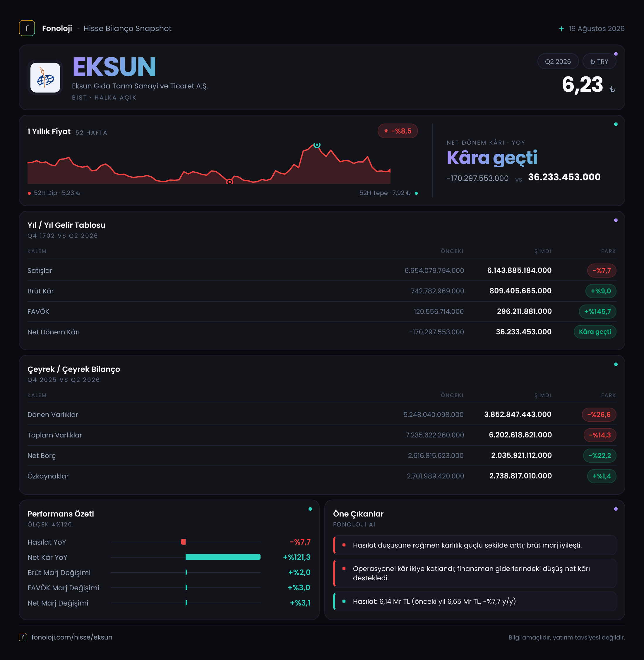This screenshot has height=660, width=644.
Task: Click the purple dot on Öne Çıkanlar card
Action: 616,509
